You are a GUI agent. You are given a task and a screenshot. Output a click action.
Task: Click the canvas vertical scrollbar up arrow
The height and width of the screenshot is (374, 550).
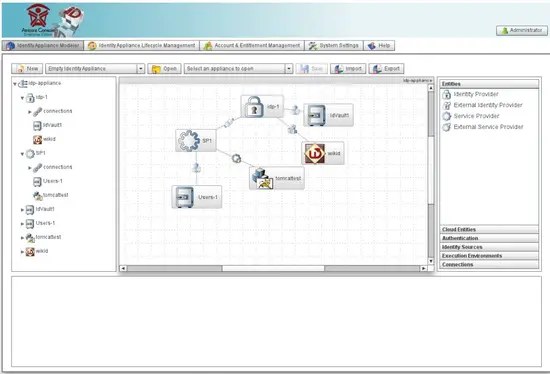tap(431, 88)
